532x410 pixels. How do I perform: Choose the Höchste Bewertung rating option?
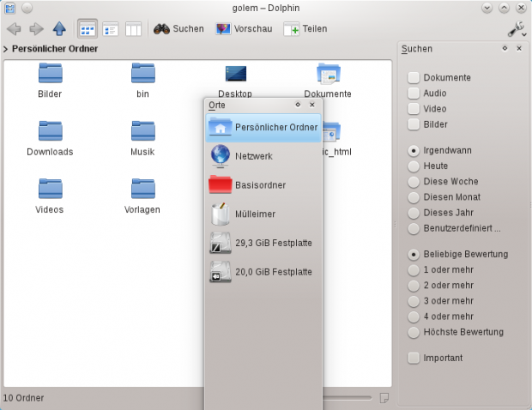[414, 332]
